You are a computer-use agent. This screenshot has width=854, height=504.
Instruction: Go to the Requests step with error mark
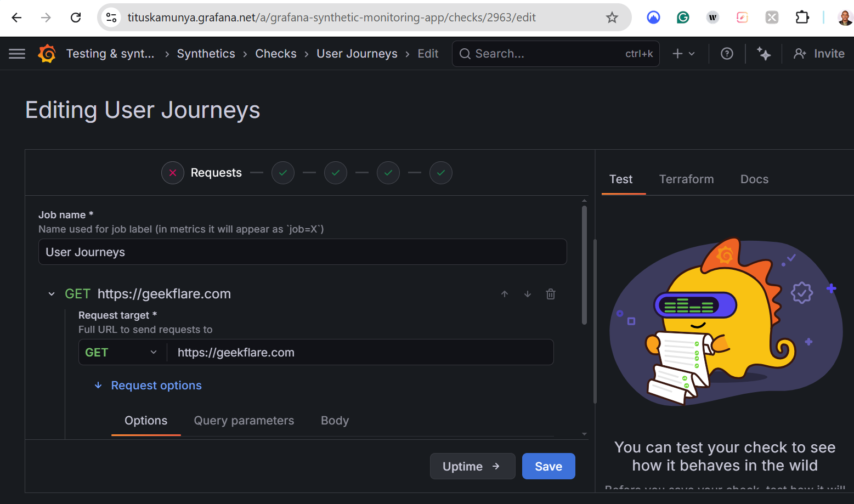[x=173, y=173]
